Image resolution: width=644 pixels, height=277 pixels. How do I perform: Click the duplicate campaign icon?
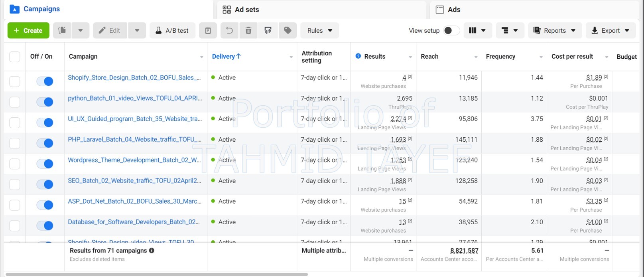tap(62, 30)
